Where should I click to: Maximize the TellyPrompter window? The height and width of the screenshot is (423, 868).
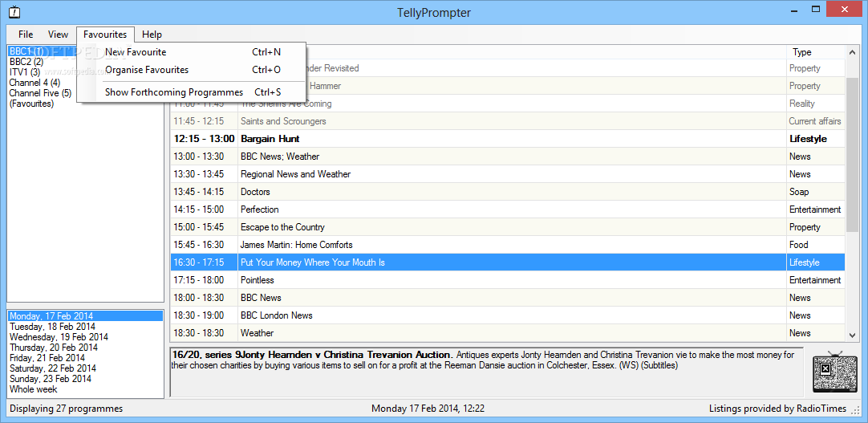coord(816,9)
